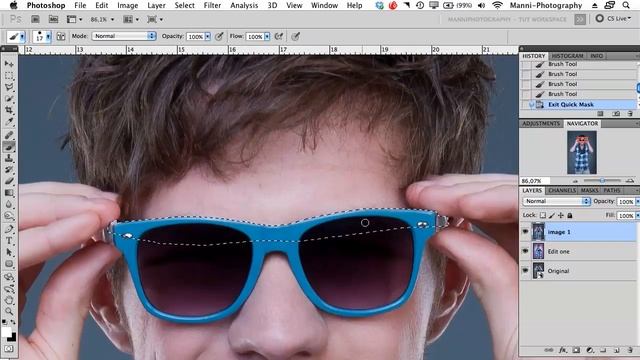Select the Dodge tool
640x360 pixels.
[9, 215]
